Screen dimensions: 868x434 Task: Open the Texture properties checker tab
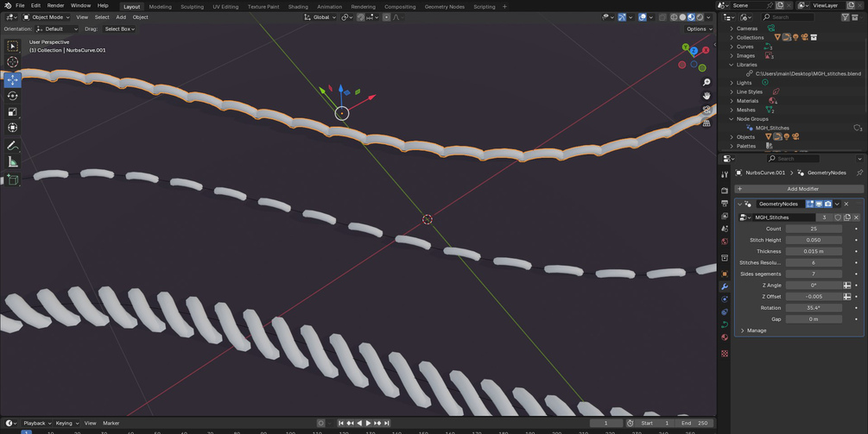click(x=725, y=353)
